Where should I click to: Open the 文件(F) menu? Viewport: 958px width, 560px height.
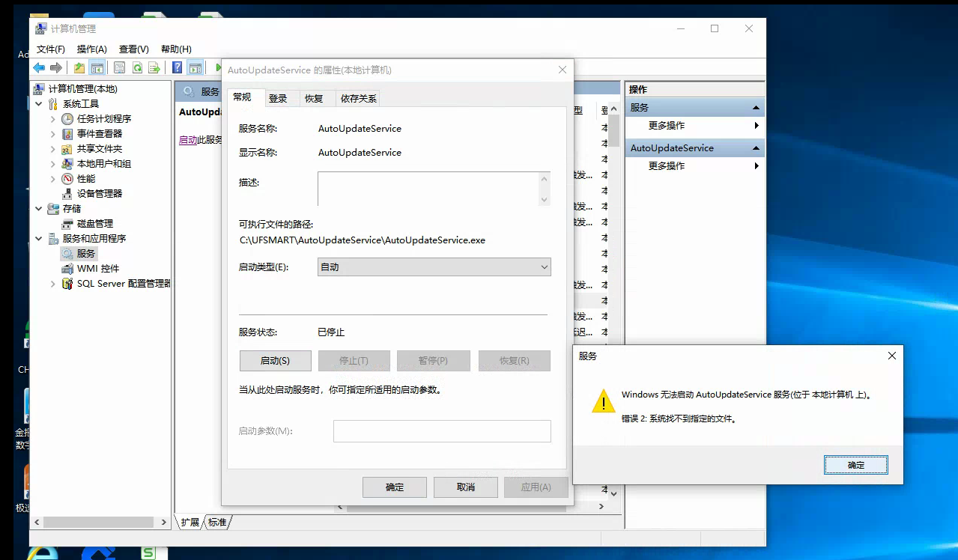51,49
